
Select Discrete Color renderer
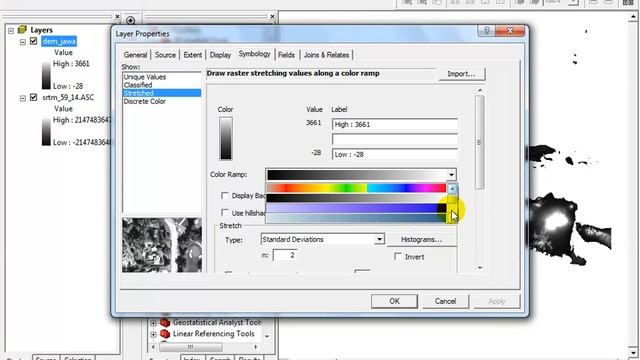(x=144, y=101)
